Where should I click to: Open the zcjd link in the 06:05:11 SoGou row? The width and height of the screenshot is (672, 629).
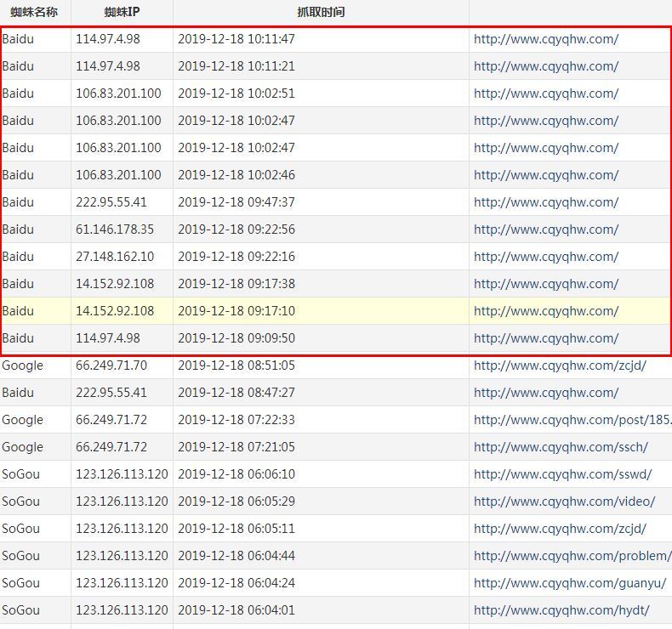pos(560,529)
